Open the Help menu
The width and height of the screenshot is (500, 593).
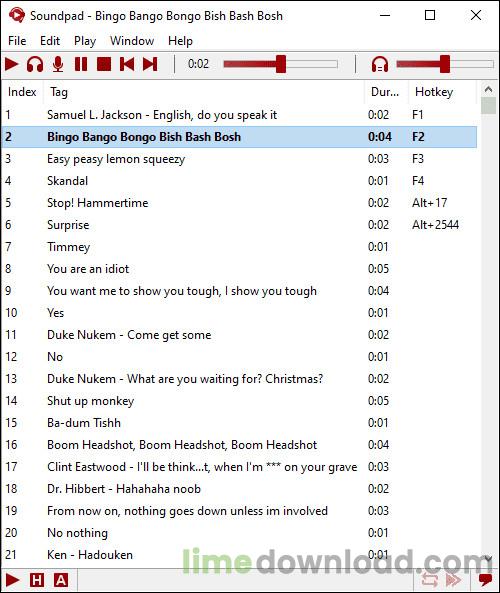click(x=180, y=40)
